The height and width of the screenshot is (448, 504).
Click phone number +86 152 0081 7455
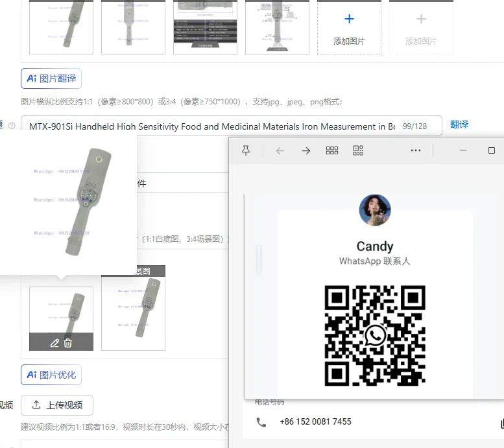(x=315, y=421)
